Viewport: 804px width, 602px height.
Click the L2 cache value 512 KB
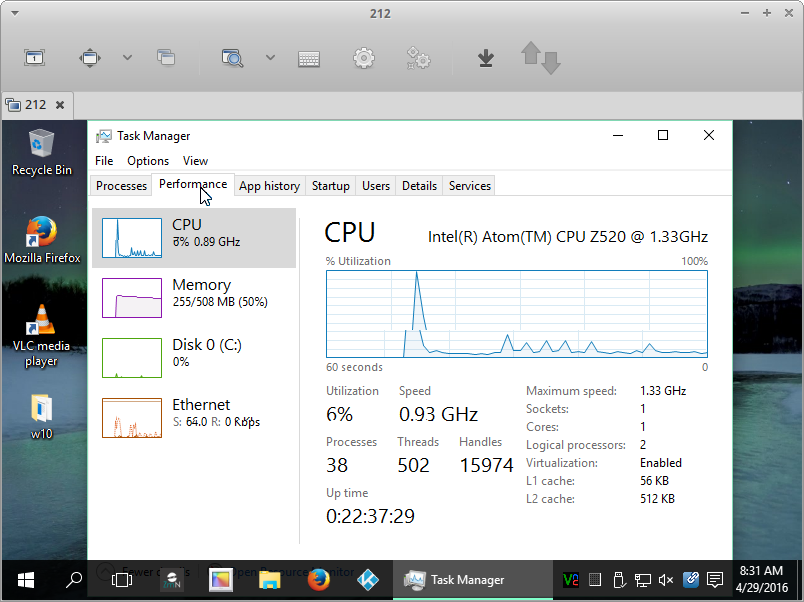[x=657, y=499]
